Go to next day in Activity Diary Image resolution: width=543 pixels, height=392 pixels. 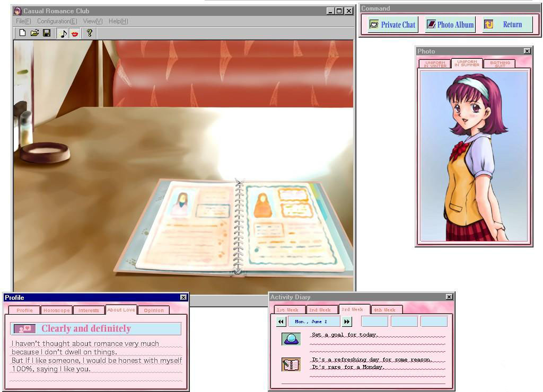347,322
